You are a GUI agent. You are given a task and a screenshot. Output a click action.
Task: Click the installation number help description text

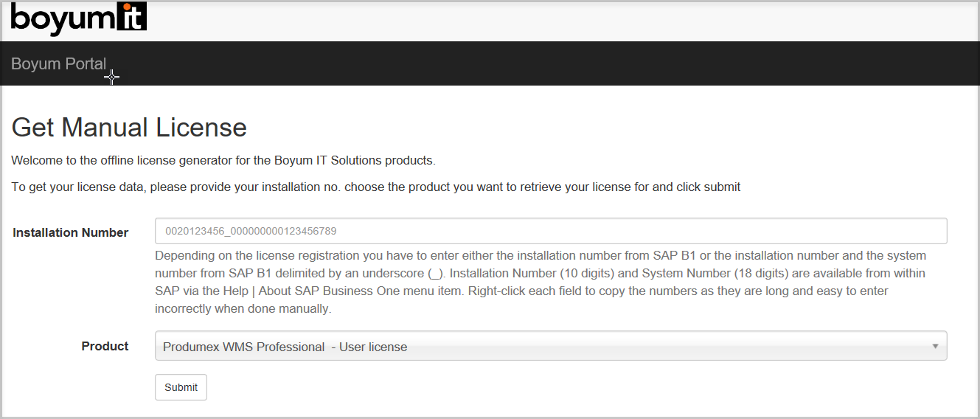click(540, 282)
